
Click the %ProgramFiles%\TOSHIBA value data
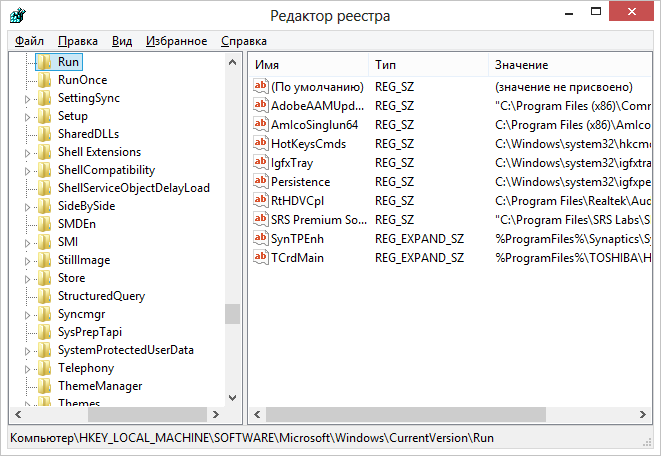[573, 258]
